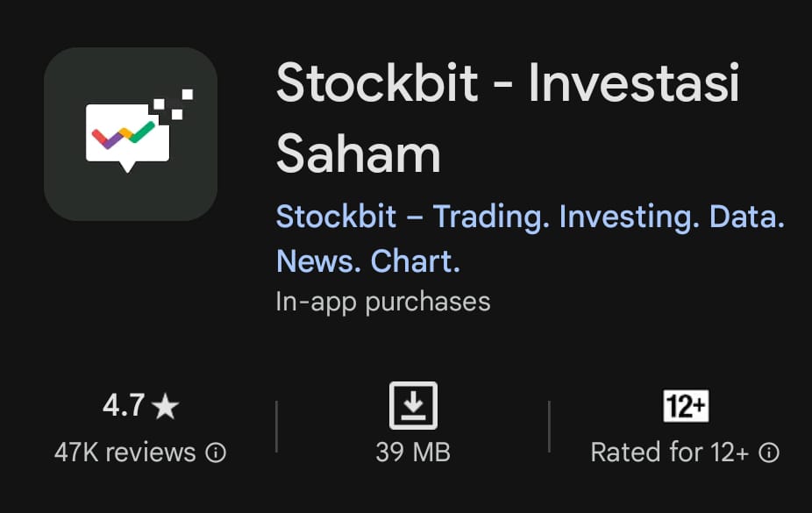The width and height of the screenshot is (812, 513).
Task: Expand review info using its circled-i icon
Action: click(x=216, y=453)
